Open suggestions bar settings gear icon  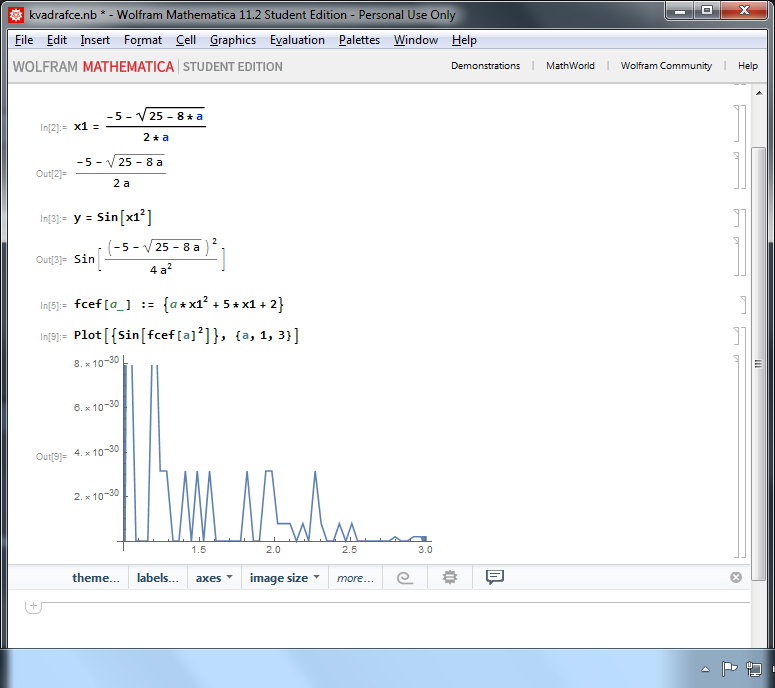450,577
